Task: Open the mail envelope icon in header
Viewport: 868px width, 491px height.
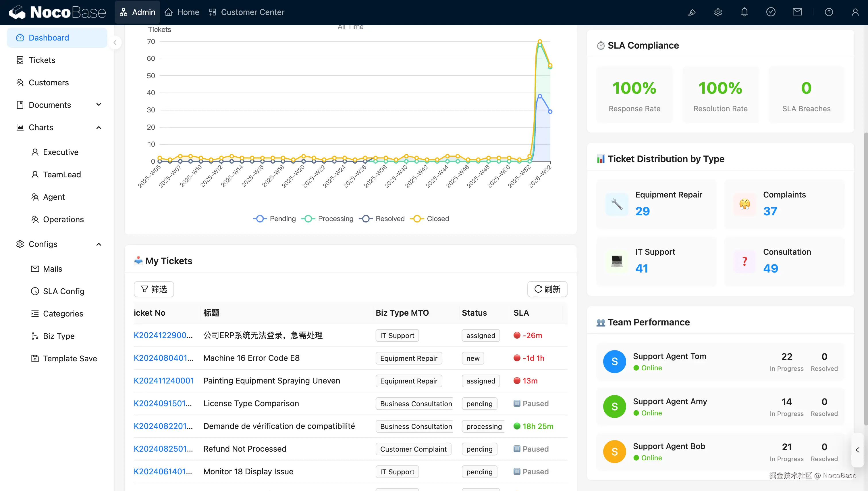Action: [797, 12]
